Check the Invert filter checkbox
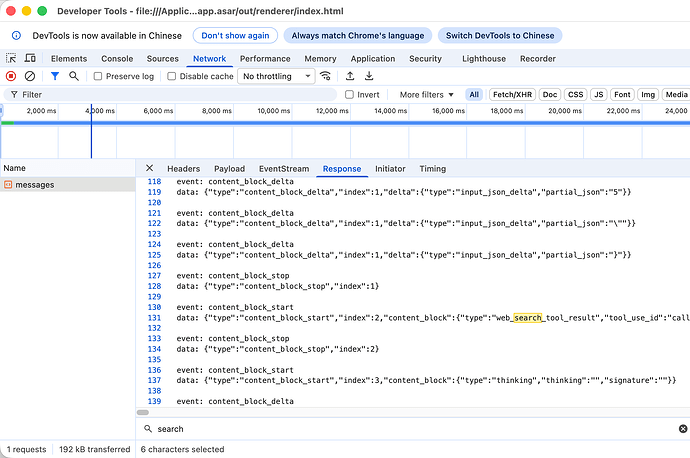This screenshot has height=458, width=690. click(x=349, y=95)
